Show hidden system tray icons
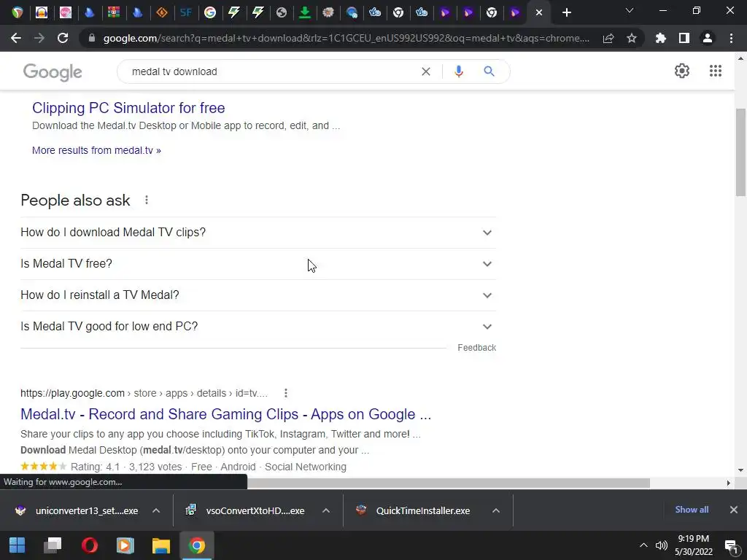 coord(643,545)
